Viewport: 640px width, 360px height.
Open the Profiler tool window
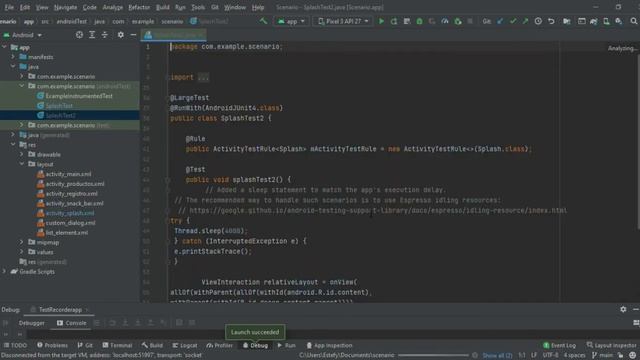tap(220, 345)
